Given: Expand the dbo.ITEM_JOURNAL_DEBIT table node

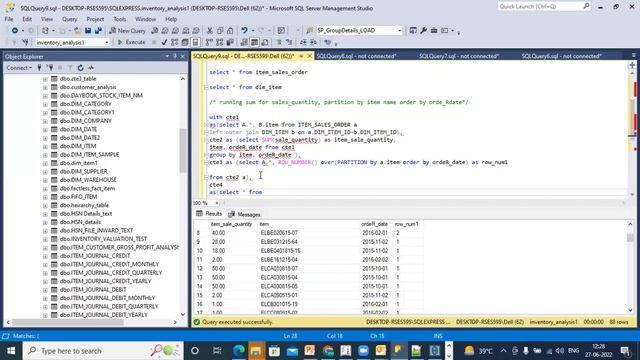Looking at the screenshot, I should (x=45, y=289).
